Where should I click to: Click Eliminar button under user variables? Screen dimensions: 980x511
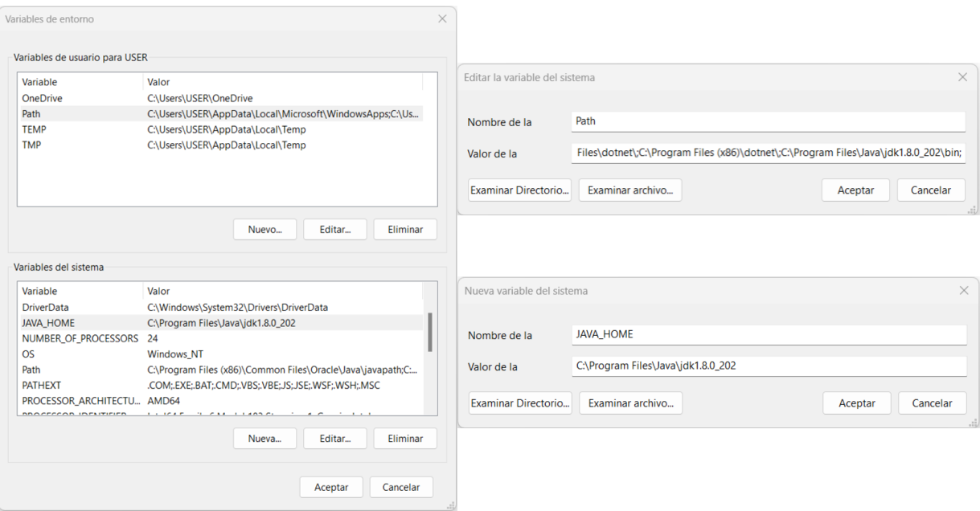click(404, 229)
